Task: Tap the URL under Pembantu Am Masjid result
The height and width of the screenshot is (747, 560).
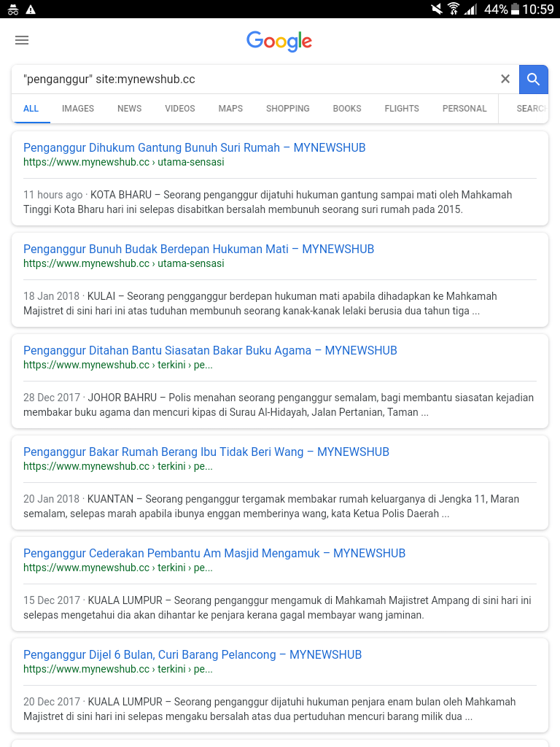Action: point(118,568)
